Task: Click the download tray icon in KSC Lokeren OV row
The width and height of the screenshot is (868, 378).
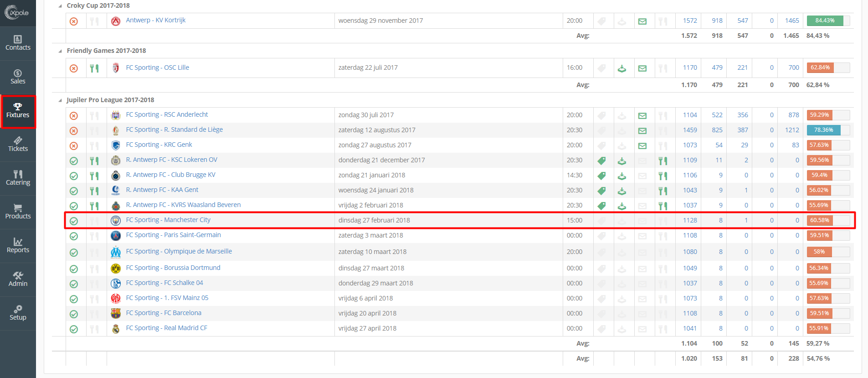Action: 622,161
